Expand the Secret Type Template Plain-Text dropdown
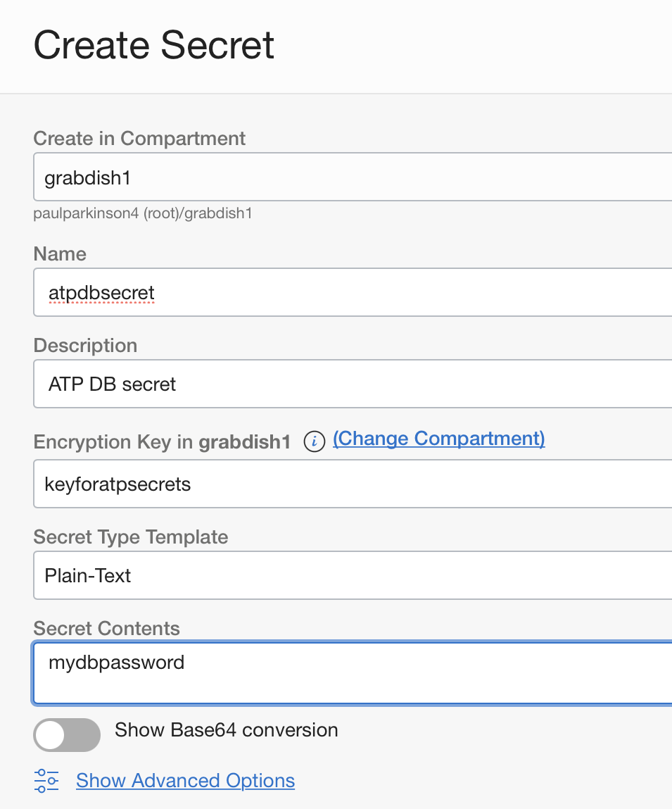672x809 pixels. click(x=352, y=575)
